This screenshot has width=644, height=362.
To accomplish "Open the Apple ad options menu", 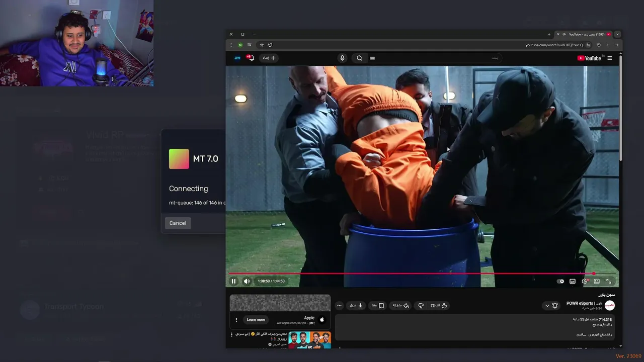I will tap(236, 319).
